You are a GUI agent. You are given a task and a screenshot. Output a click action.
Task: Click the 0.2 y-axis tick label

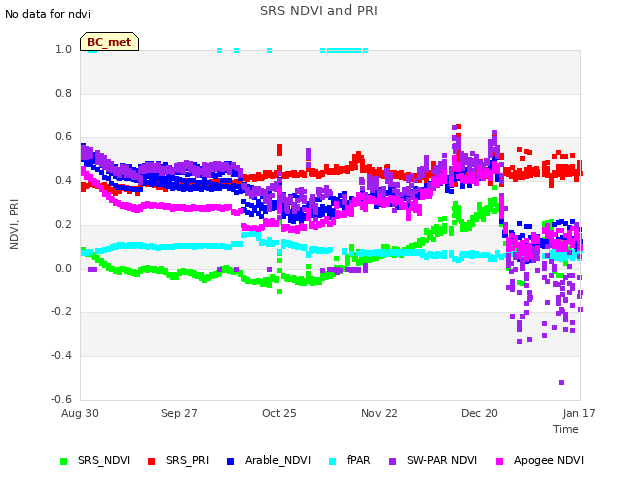[63, 224]
